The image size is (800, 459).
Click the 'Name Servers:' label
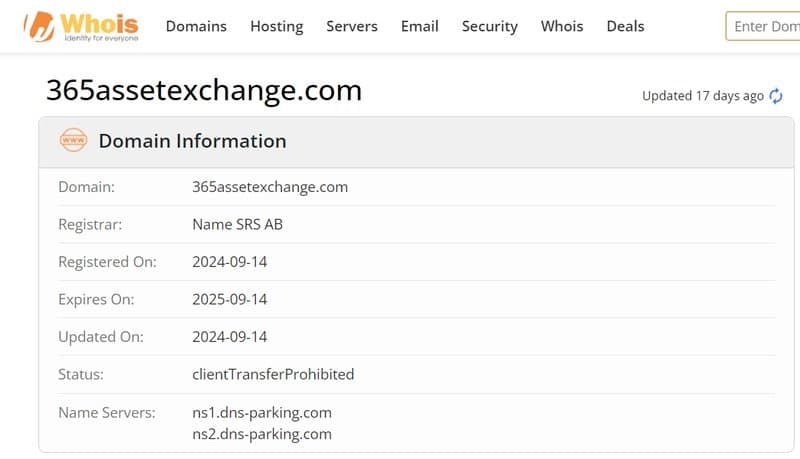tap(107, 413)
